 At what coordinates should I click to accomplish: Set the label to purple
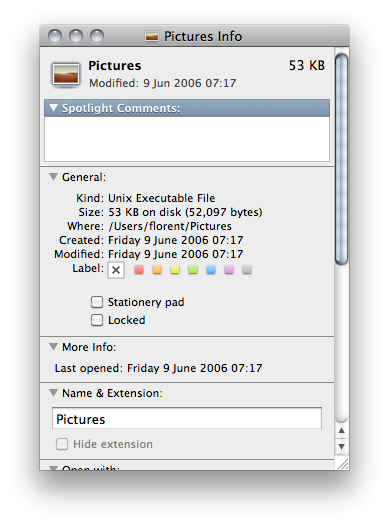[x=229, y=270]
